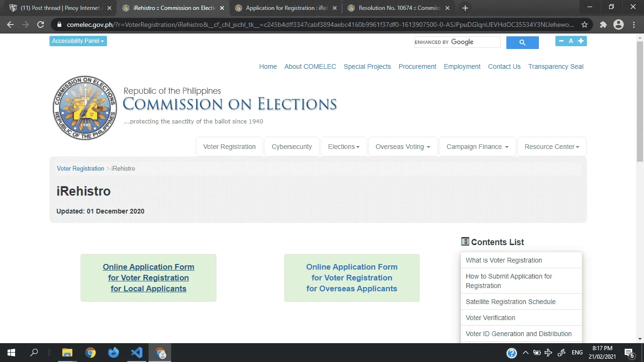The height and width of the screenshot is (362, 644).
Task: Open the Voter Registration nav item
Action: point(230,147)
